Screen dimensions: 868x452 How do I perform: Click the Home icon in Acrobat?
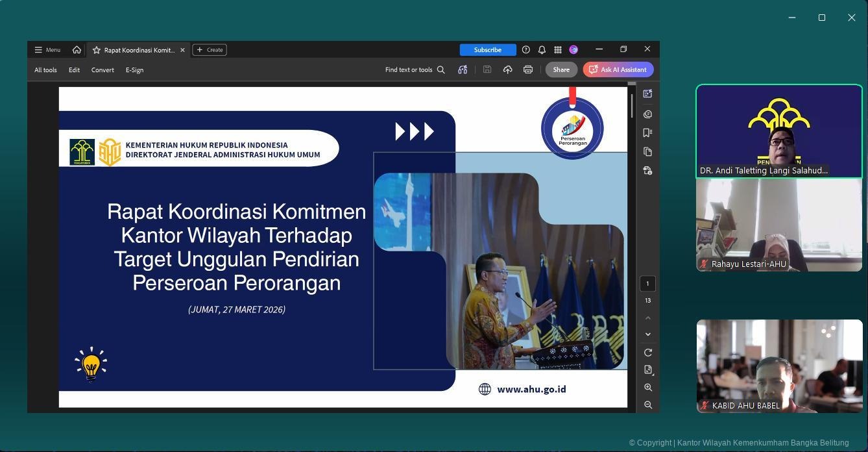(77, 49)
